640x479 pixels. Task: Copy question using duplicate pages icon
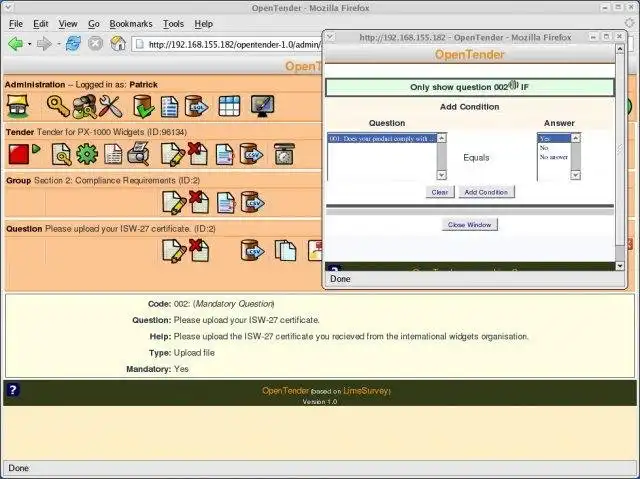point(285,251)
